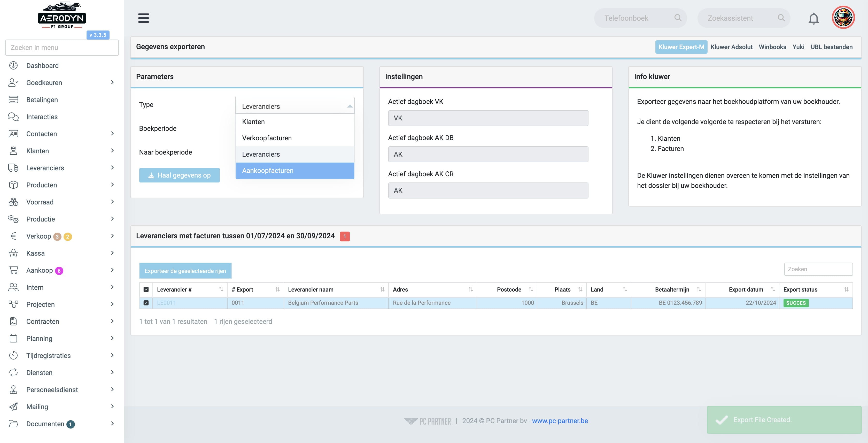Click the Mailing paper plane icon
The width and height of the screenshot is (868, 443).
point(13,407)
